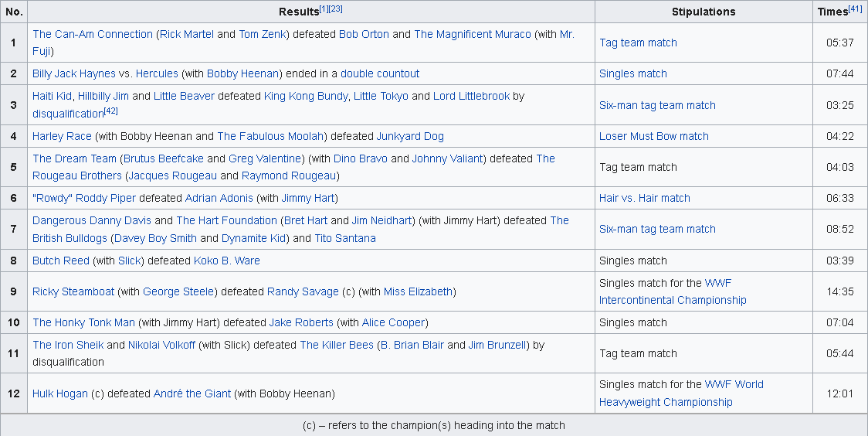868x436 pixels.
Task: Open the Johnny Valiant link
Action: 447,158
